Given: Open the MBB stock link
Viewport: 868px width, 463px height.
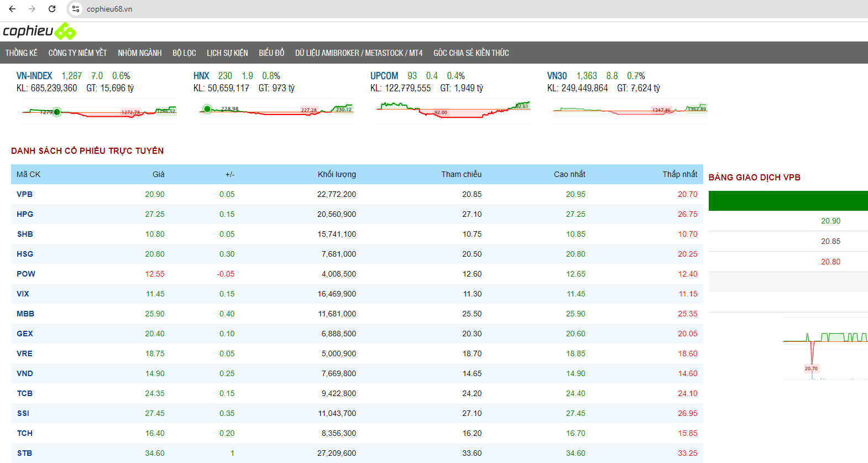Looking at the screenshot, I should [25, 314].
